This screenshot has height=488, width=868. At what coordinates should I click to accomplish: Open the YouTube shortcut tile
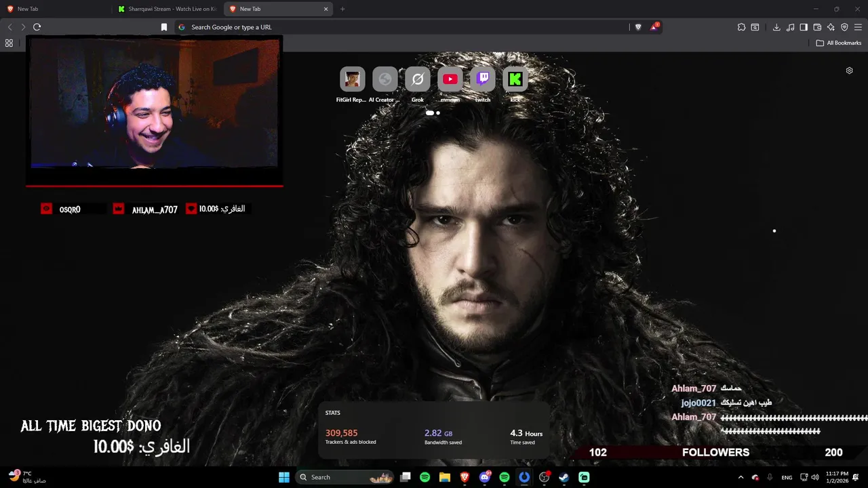pyautogui.click(x=450, y=79)
